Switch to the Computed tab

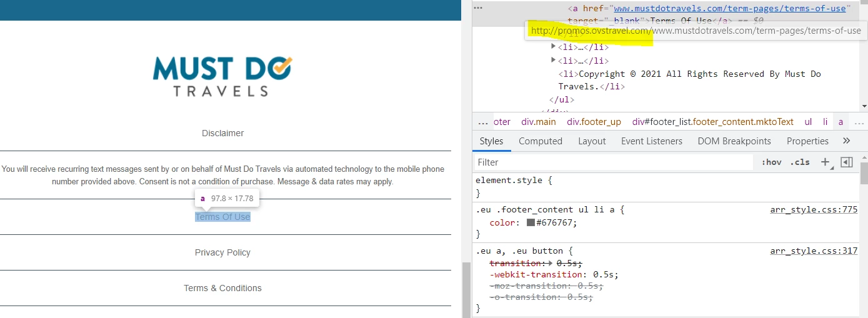coord(541,141)
